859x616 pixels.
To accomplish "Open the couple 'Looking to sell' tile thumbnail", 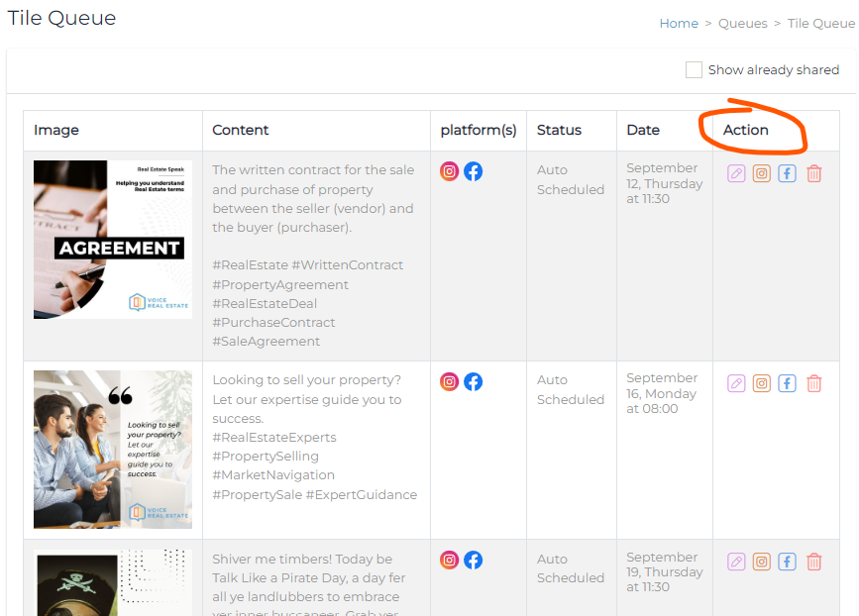I will pos(113,450).
